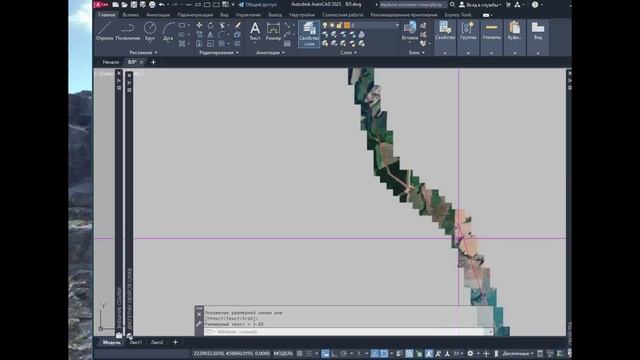The height and width of the screenshot is (360, 640).
Task: Undo with the back arrow icon
Action: click(x=162, y=4)
